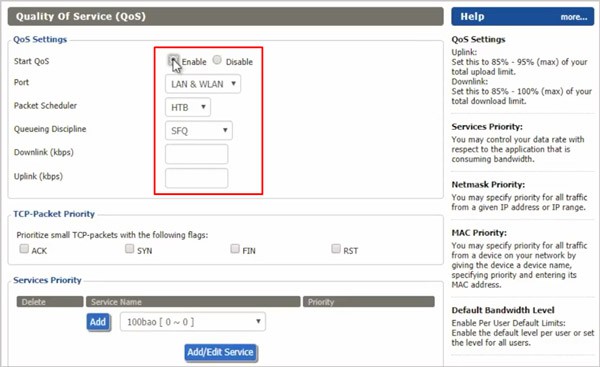Click the Downlink (kbps) input field

pyautogui.click(x=197, y=154)
